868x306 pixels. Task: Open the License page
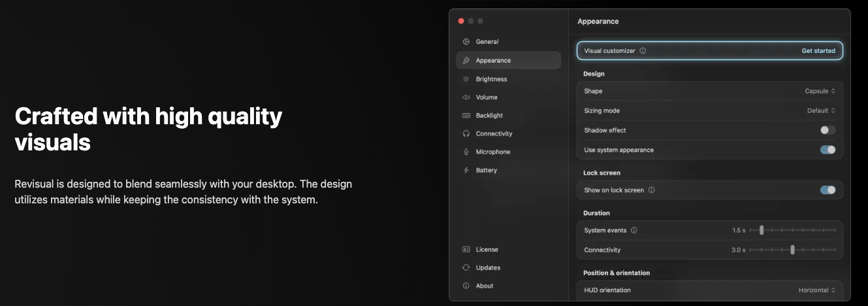tap(508, 249)
